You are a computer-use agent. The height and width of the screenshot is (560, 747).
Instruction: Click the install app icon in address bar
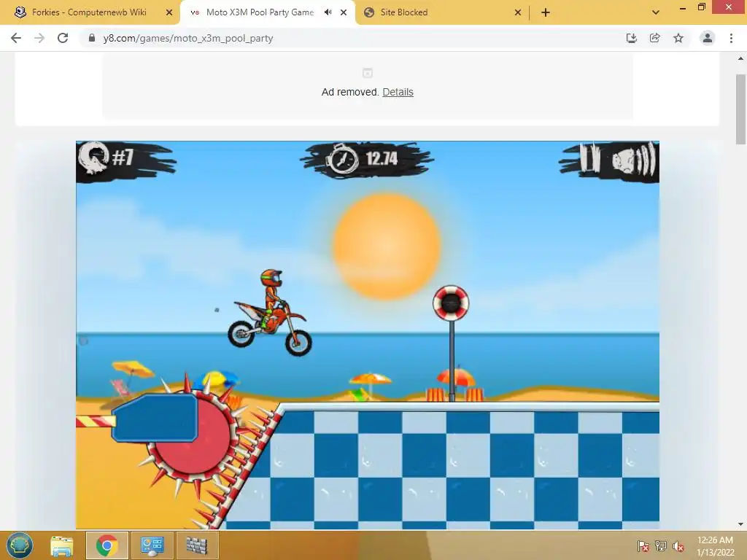631,38
